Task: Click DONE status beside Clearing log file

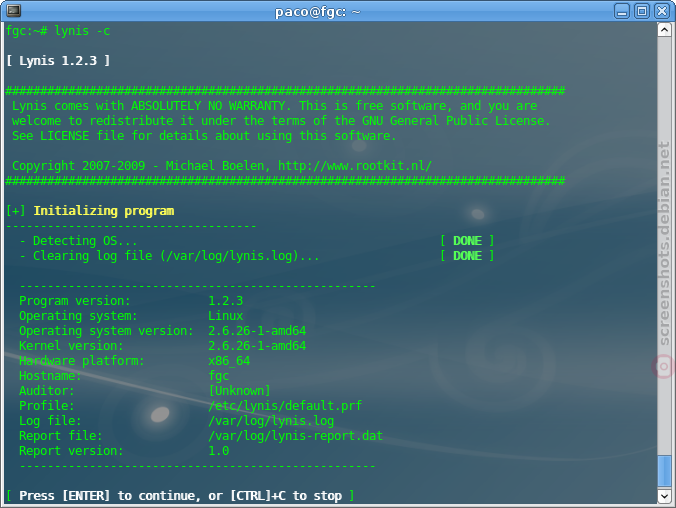Action: pyautogui.click(x=467, y=256)
